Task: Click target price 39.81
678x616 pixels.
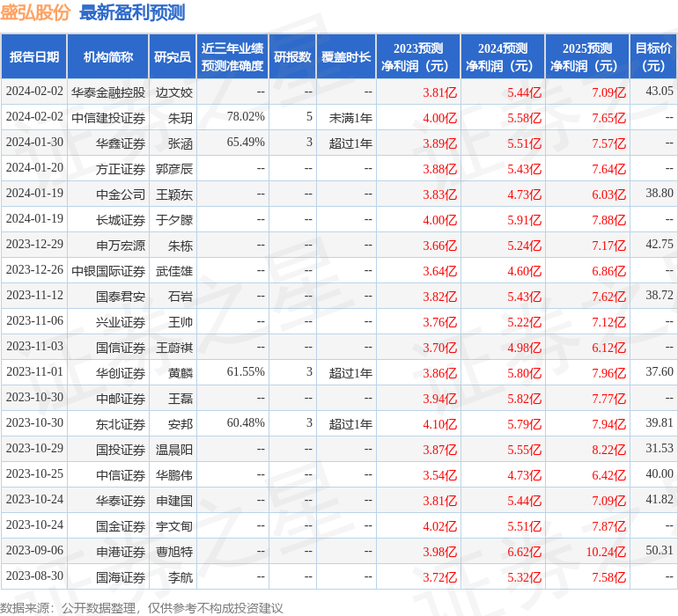Action: [660, 422]
